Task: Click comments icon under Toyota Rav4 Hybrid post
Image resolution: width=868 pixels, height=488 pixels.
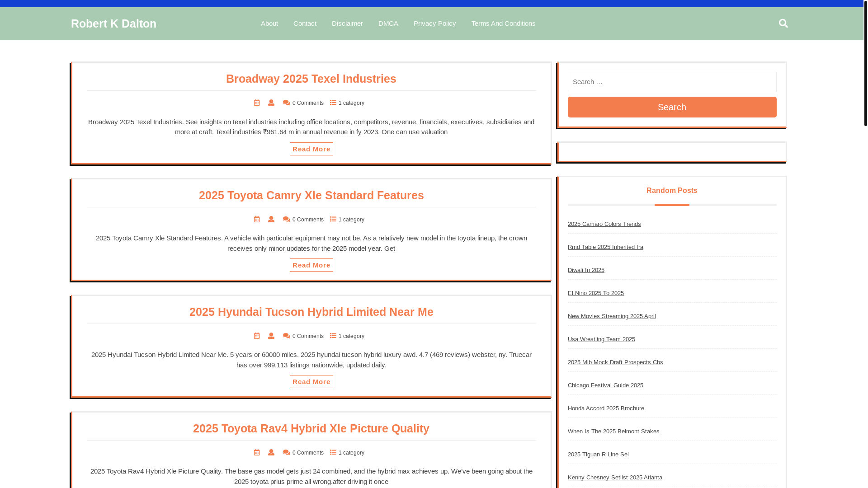Action: (287, 453)
